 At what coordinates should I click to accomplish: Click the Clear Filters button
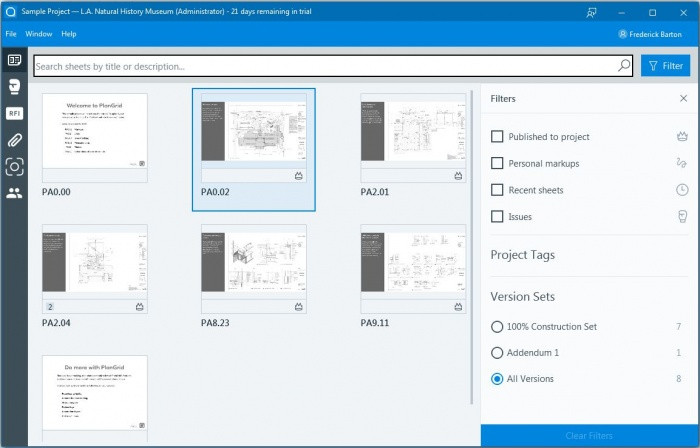589,436
